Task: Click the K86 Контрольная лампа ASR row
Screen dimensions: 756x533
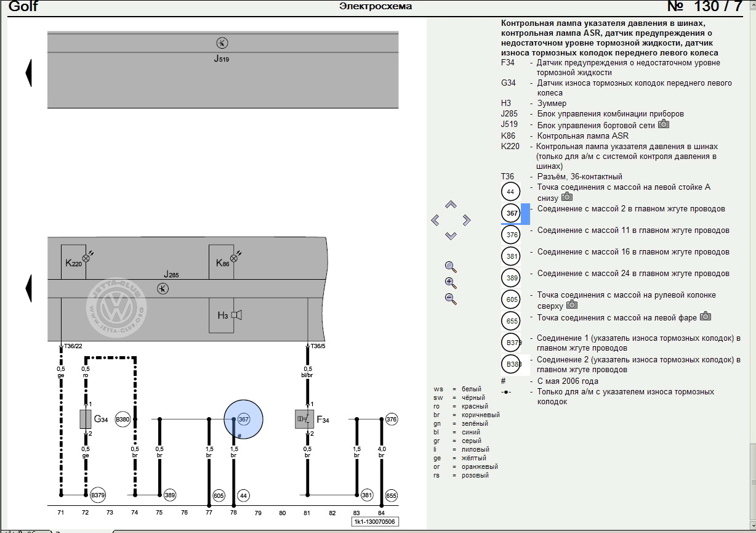Action: (565, 136)
